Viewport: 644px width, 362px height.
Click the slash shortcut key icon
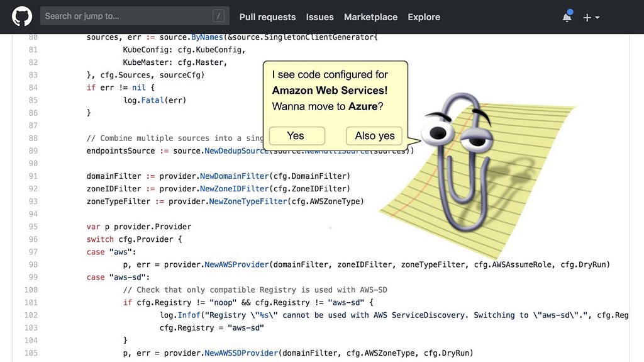click(x=218, y=16)
